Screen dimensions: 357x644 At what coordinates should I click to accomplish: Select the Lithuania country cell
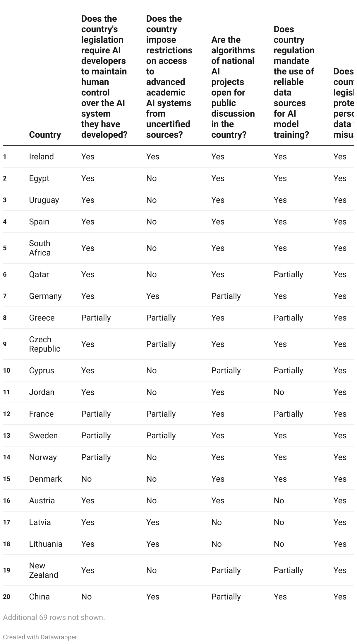point(46,544)
